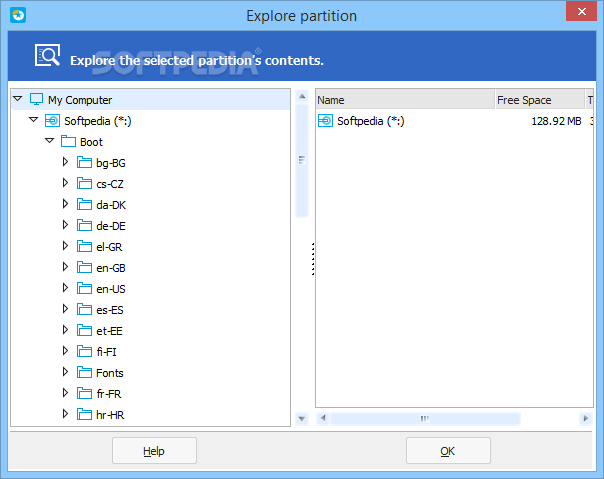Click the Boot folder icon
Screen dimensions: 604x479
(x=68, y=141)
